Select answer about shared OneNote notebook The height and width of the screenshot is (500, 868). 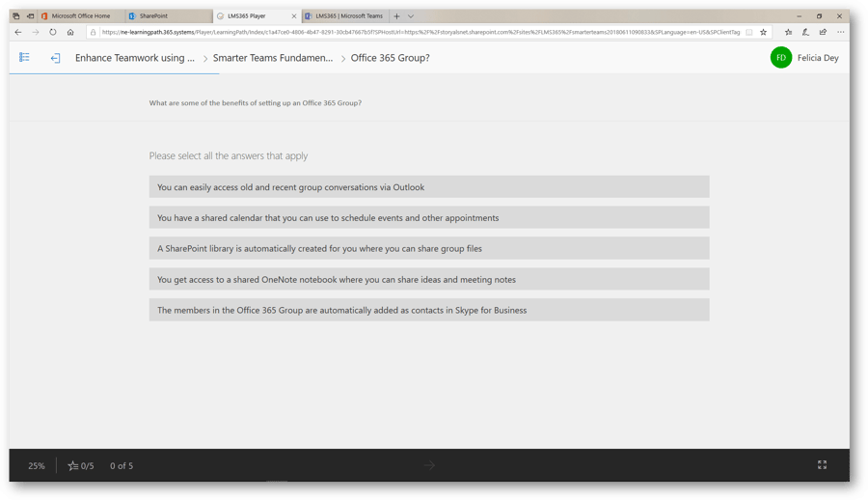pyautogui.click(x=429, y=279)
